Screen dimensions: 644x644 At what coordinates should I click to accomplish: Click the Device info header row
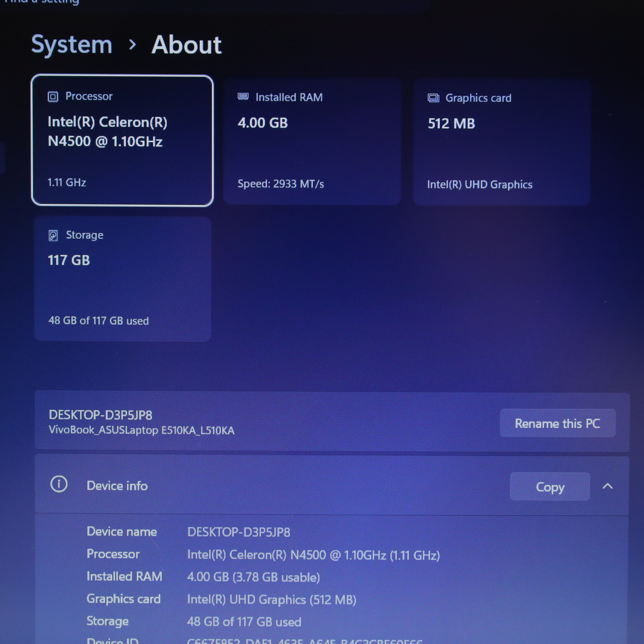click(332, 485)
